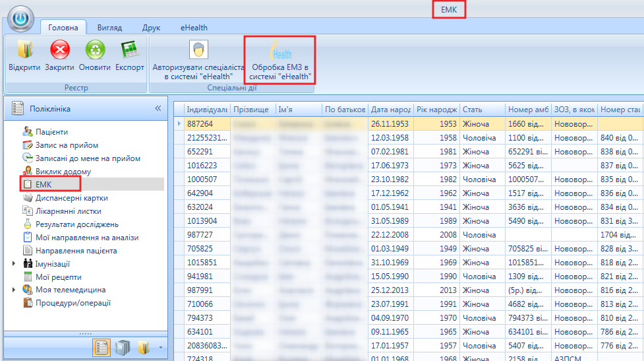
Task: Click Авторизувати спеціаліста в системі eHealth
Action: (x=198, y=60)
